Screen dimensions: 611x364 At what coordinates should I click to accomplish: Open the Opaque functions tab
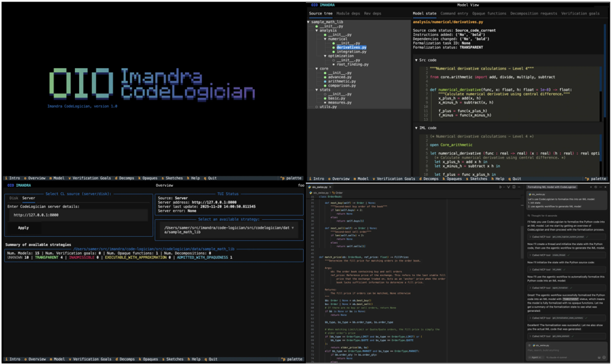(489, 13)
